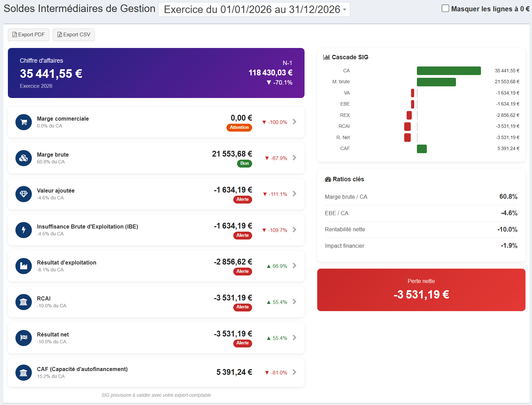Click the CAF bank icon

[x=24, y=372]
